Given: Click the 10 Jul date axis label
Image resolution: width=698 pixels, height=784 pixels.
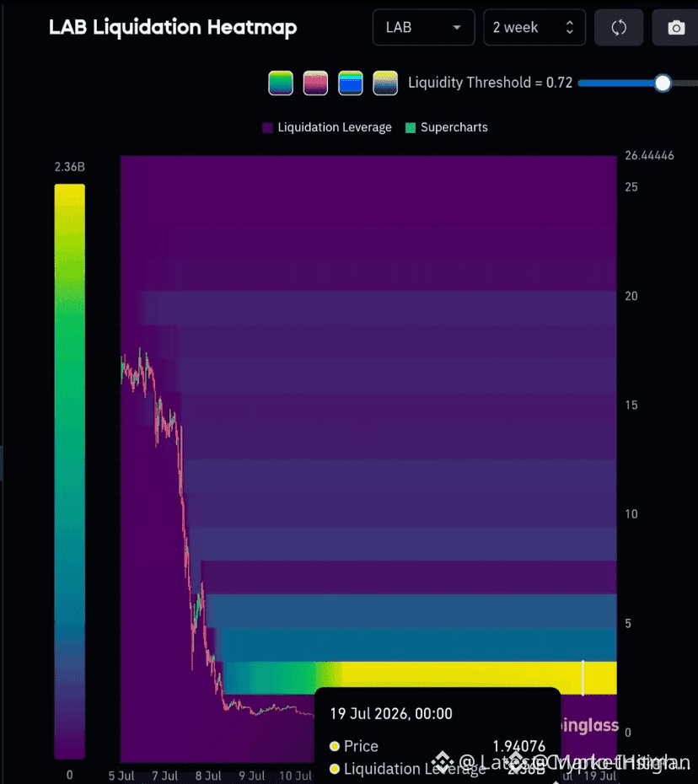Looking at the screenshot, I should point(295,776).
